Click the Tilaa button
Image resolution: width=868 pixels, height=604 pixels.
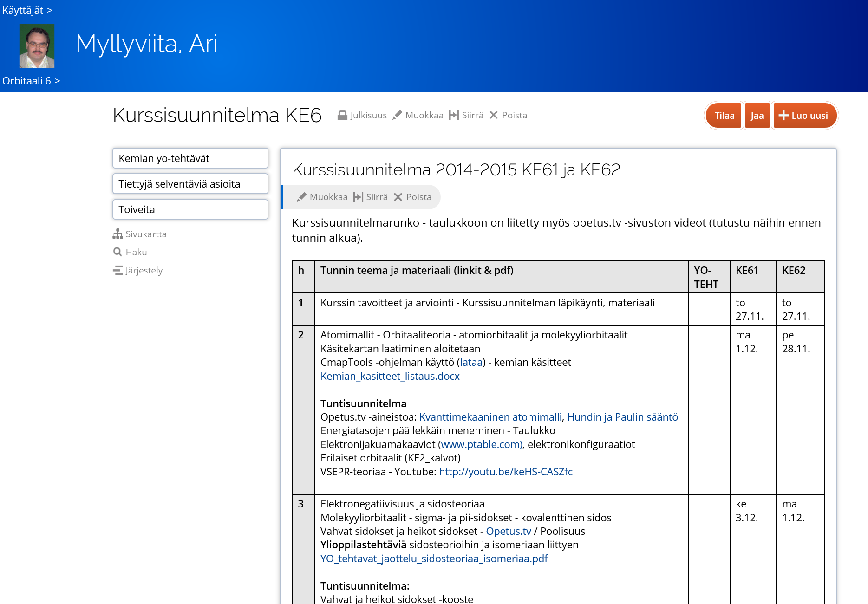click(724, 116)
